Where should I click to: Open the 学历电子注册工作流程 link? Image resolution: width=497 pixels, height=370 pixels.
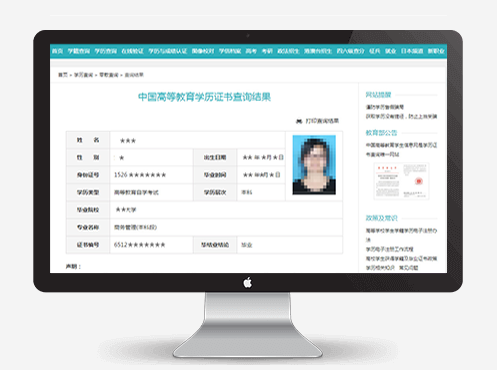click(x=390, y=249)
